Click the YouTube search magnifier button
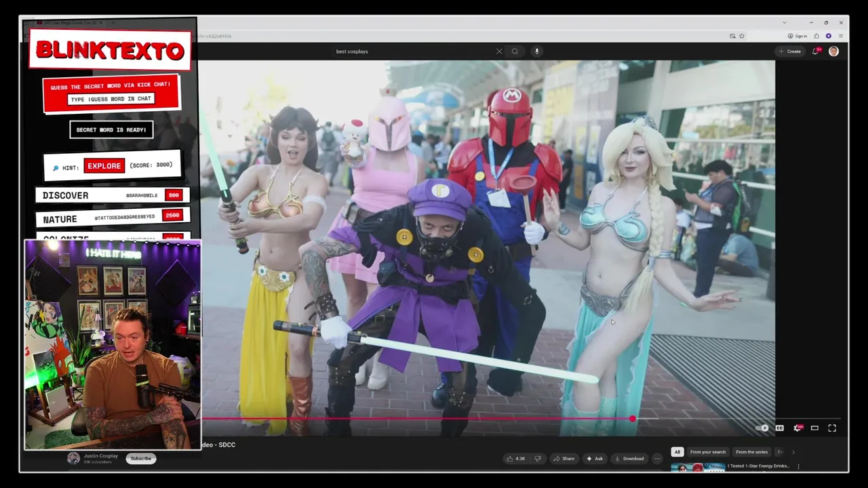 point(515,52)
